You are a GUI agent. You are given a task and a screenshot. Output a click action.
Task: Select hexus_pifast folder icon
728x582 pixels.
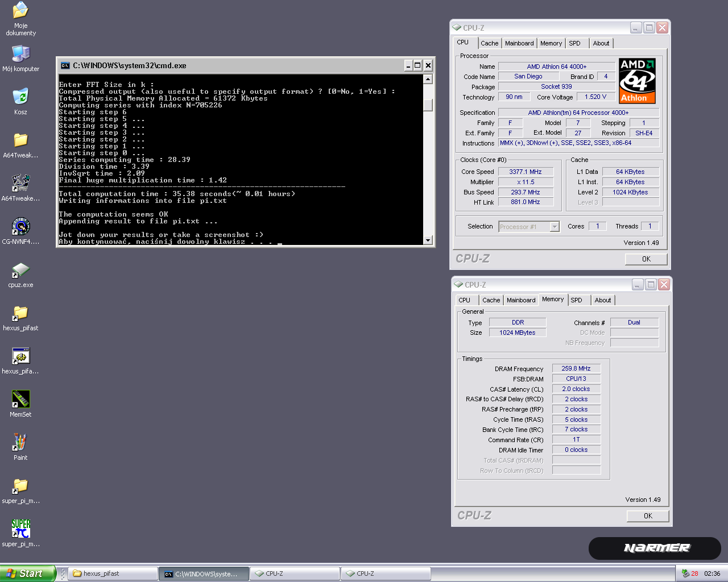coord(20,313)
